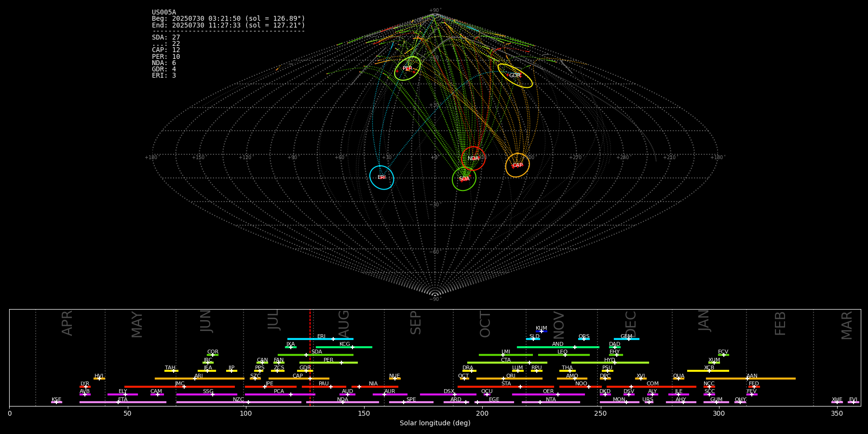868x434 pixels.
Task: Click the 300 tick on solar longitude axis
Action: pyautogui.click(x=719, y=414)
